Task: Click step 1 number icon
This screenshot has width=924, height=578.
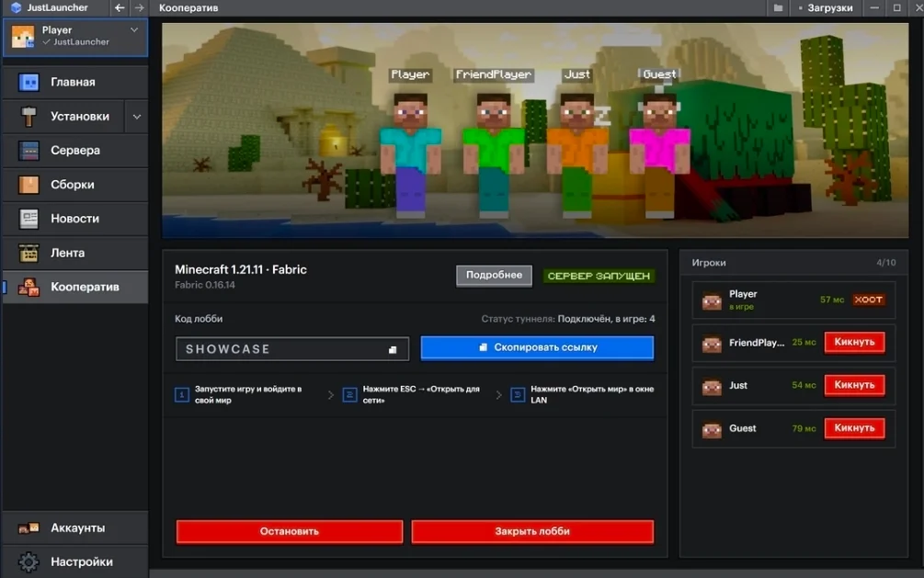Action: [x=182, y=394]
